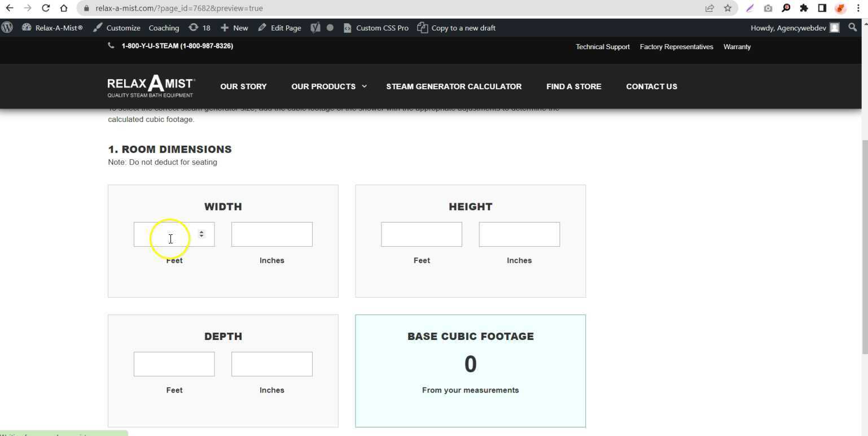Image resolution: width=868 pixels, height=436 pixels.
Task: Reload the page using the refresh icon
Action: (x=46, y=8)
